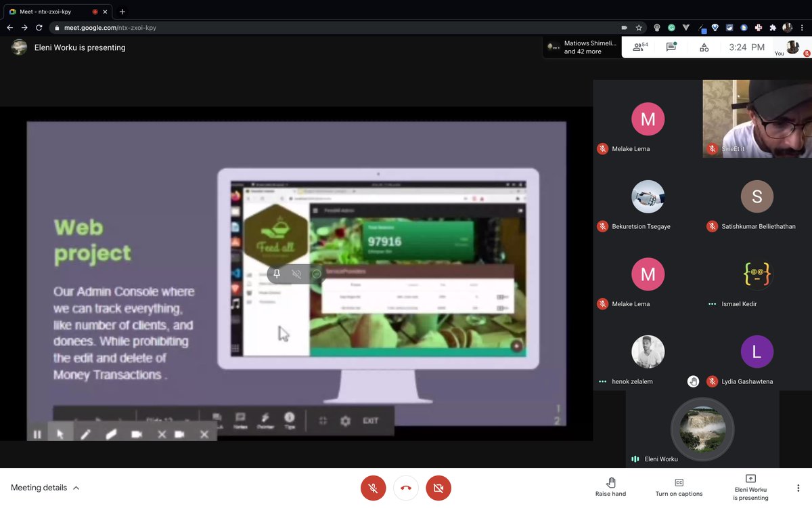The height and width of the screenshot is (508, 812).
Task: Turn on your camera with the red video button
Action: pyautogui.click(x=438, y=488)
